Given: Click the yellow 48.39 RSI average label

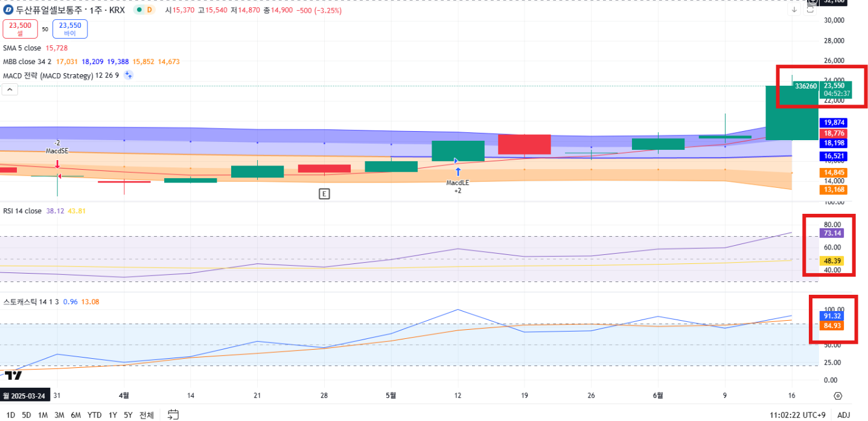Looking at the screenshot, I should click(832, 261).
